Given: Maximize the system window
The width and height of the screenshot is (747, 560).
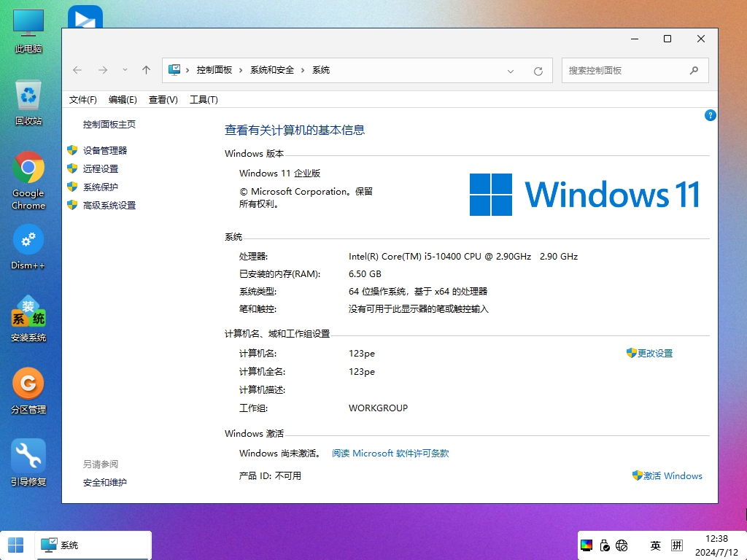Looking at the screenshot, I should [x=667, y=39].
